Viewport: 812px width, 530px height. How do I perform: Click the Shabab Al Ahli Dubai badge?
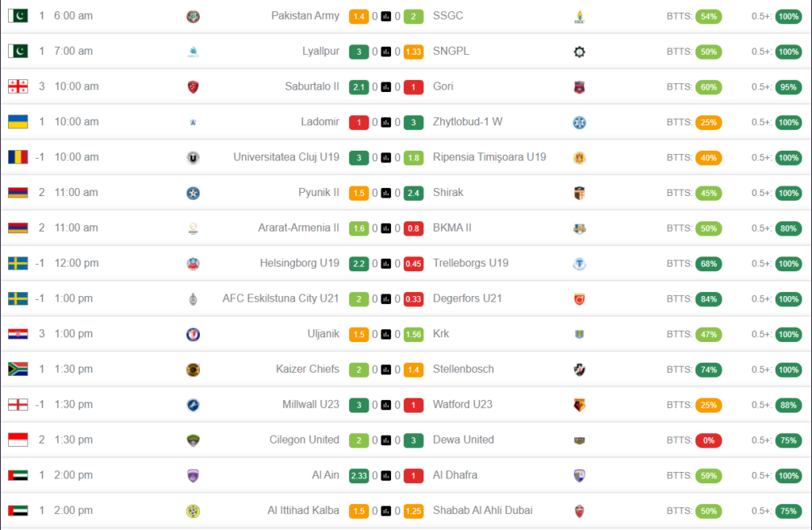[580, 511]
